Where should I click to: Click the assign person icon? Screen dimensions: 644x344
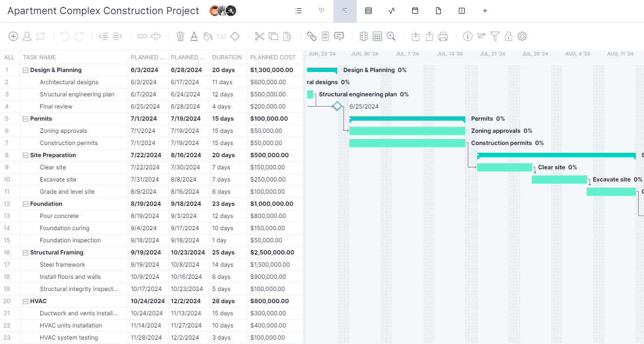(x=27, y=36)
